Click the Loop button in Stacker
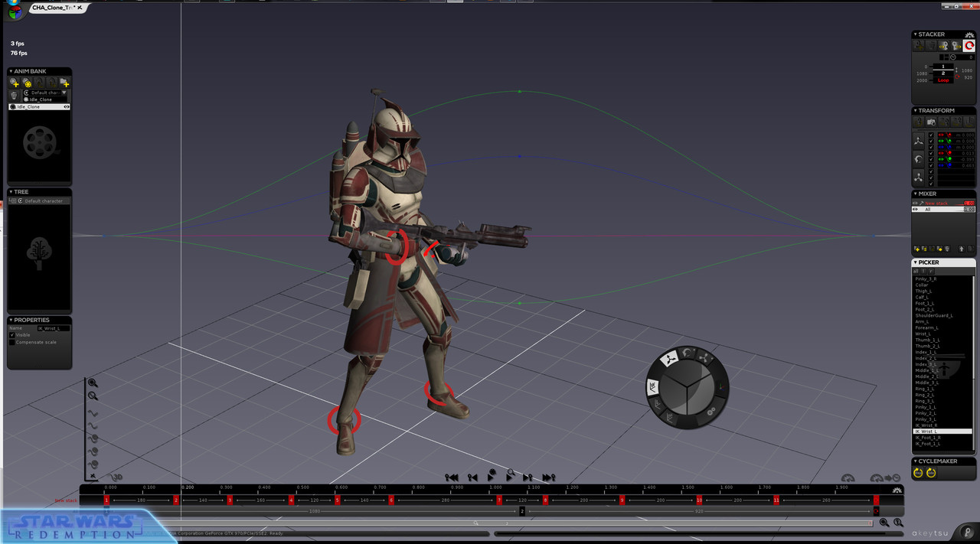 point(943,80)
